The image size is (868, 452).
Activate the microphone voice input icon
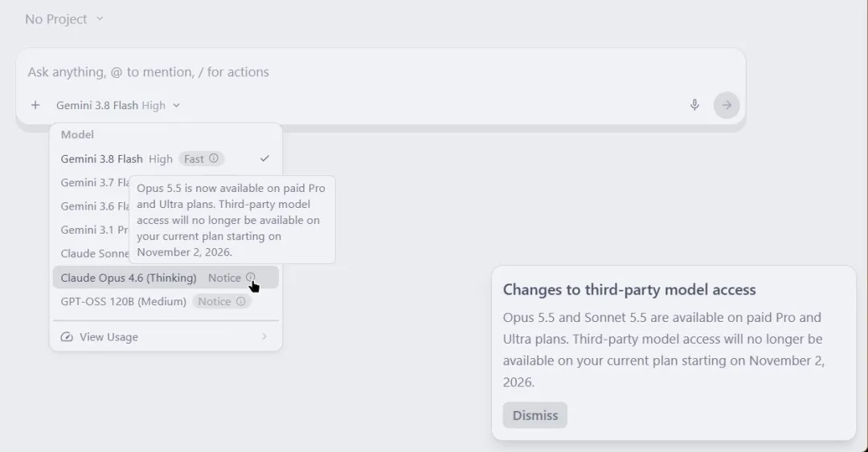[x=694, y=105]
